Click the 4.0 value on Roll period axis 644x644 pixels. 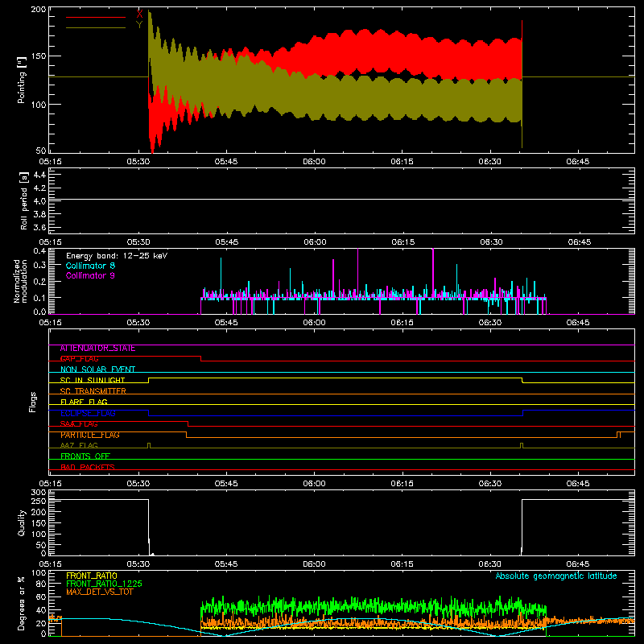tap(39, 200)
